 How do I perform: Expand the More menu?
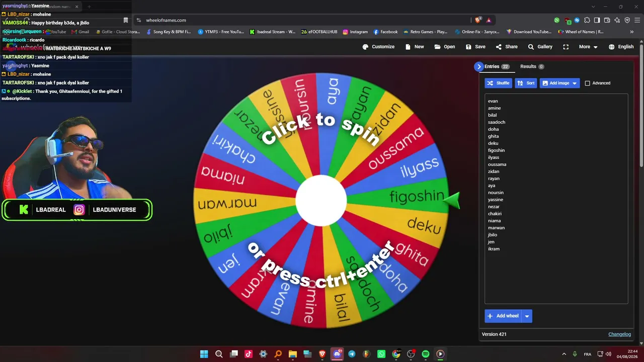click(x=588, y=47)
